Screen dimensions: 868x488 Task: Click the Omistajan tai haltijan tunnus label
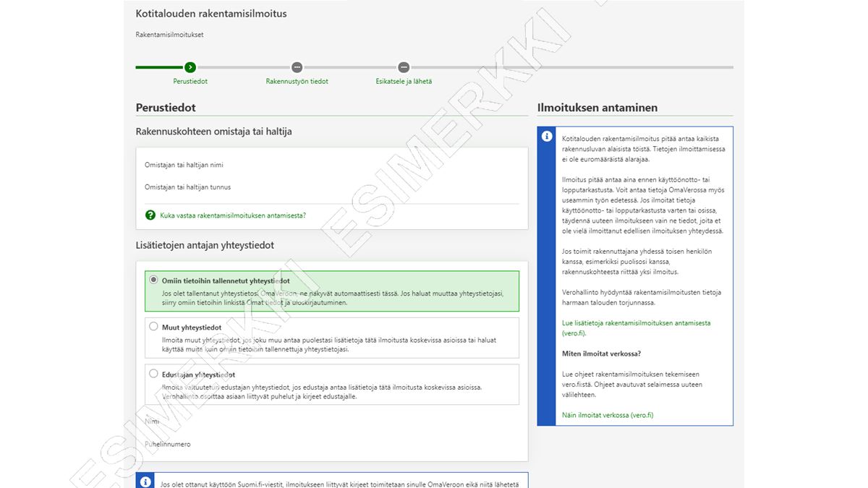[187, 187]
